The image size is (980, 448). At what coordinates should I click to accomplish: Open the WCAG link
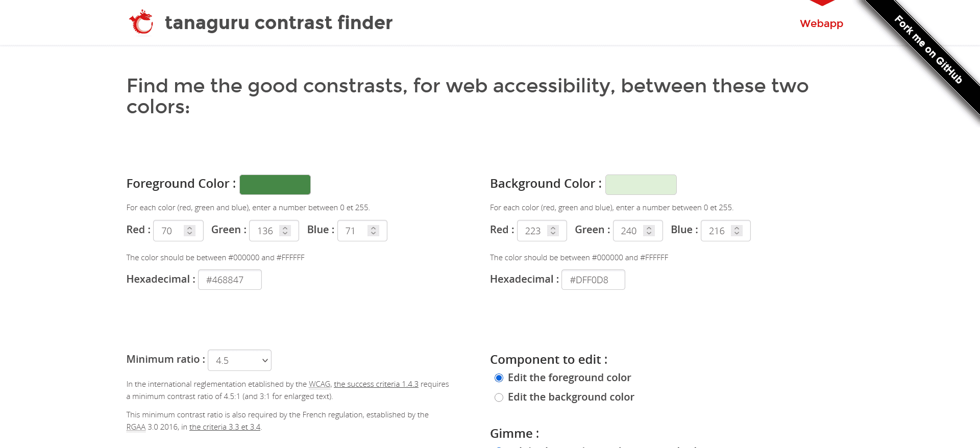[x=319, y=384]
